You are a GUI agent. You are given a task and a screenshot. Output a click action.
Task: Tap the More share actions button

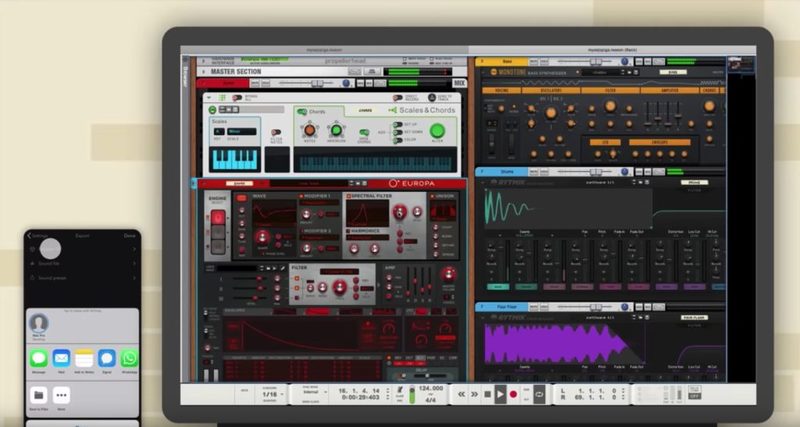[62, 396]
